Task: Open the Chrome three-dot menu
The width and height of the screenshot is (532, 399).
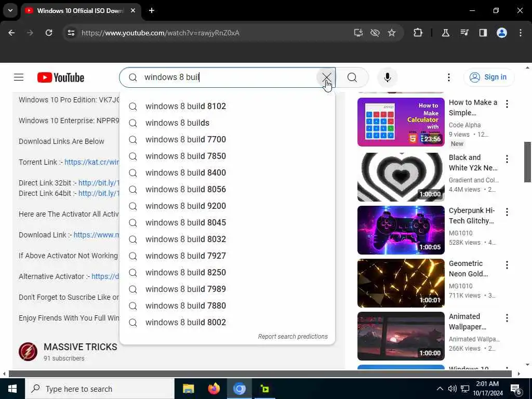Action: 521,33
